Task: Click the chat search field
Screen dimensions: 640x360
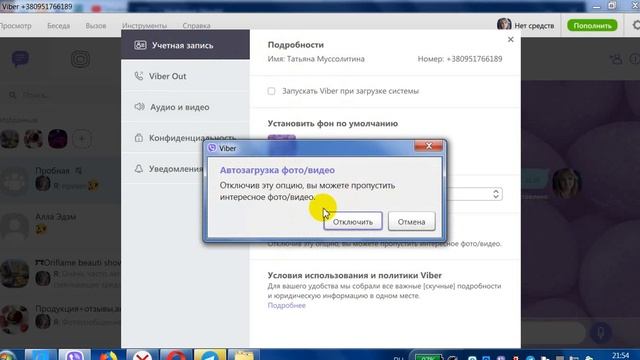Action: (61, 95)
